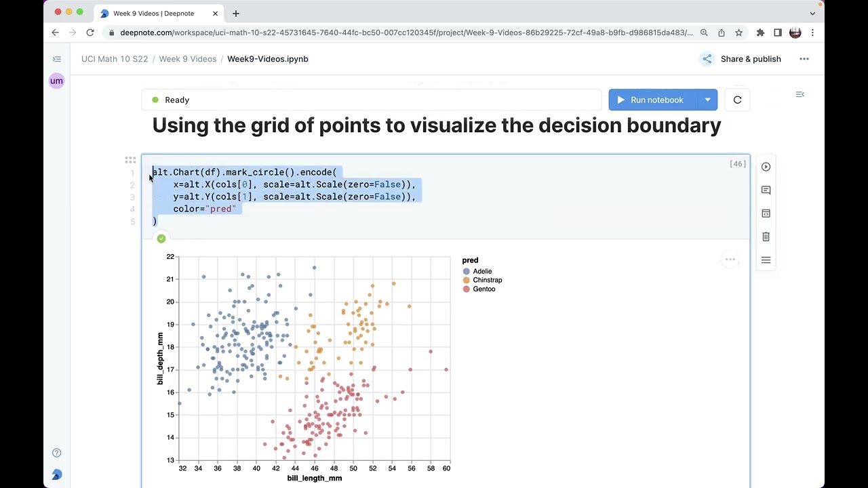Click the y=alt.Y(cols[1] code line
Image resolution: width=868 pixels, height=488 pixels.
pos(294,197)
